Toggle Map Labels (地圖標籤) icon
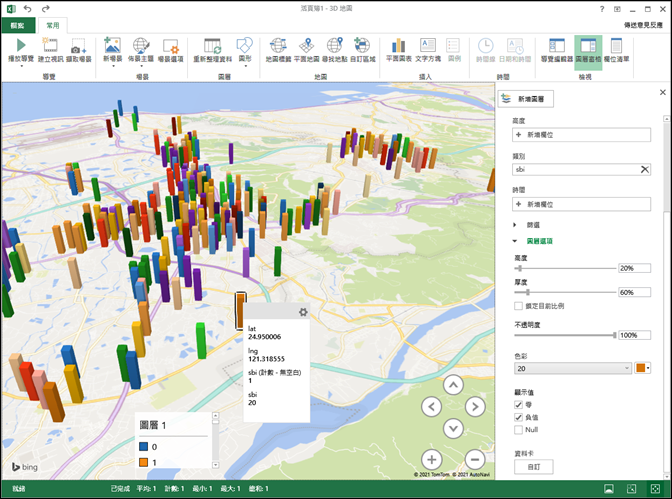Viewport: 672px width, 499px height. 278,45
